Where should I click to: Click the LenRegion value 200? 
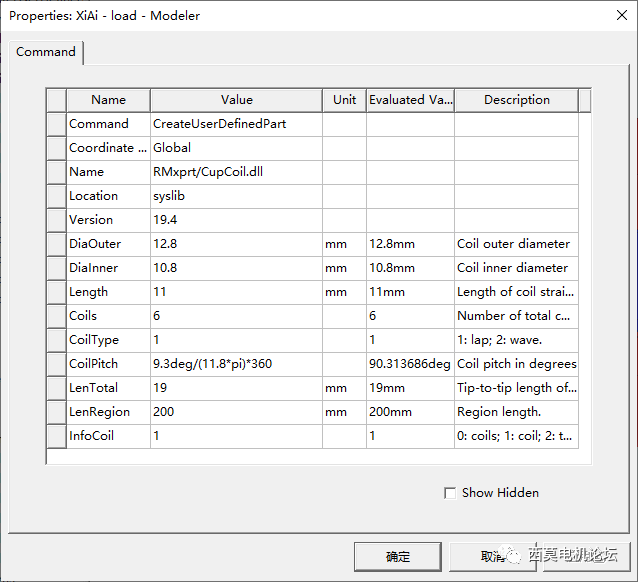pyautogui.click(x=236, y=412)
